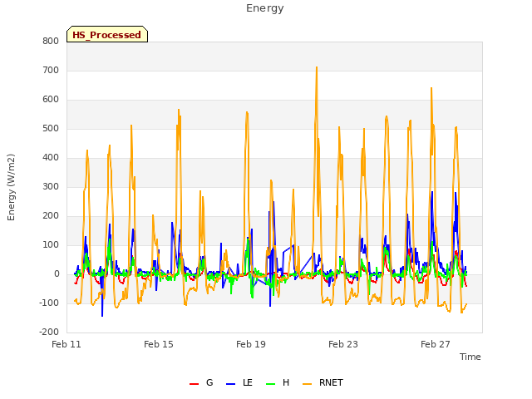532x399 pixels.
Task: Click the 800 y-axis tick label
Action: click(51, 41)
